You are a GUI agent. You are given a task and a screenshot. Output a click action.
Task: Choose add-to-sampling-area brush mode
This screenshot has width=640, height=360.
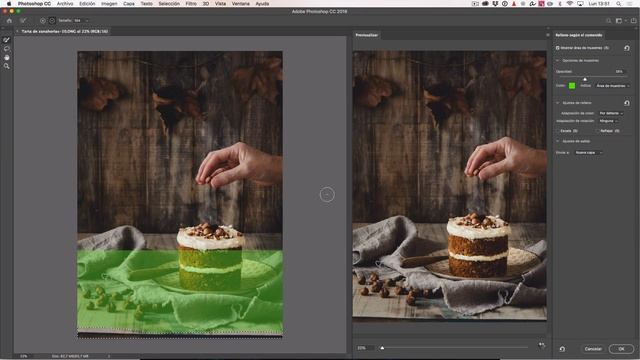[x=43, y=20]
